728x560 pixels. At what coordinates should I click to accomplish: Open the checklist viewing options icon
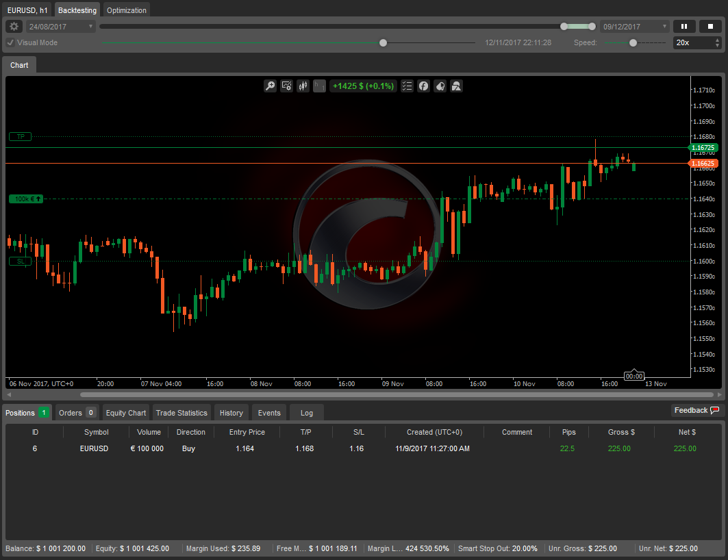(407, 86)
